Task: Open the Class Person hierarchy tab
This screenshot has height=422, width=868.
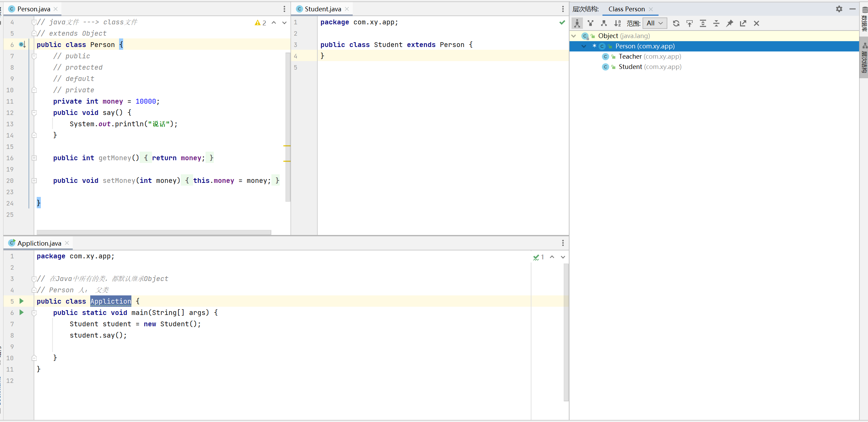Action: point(626,9)
